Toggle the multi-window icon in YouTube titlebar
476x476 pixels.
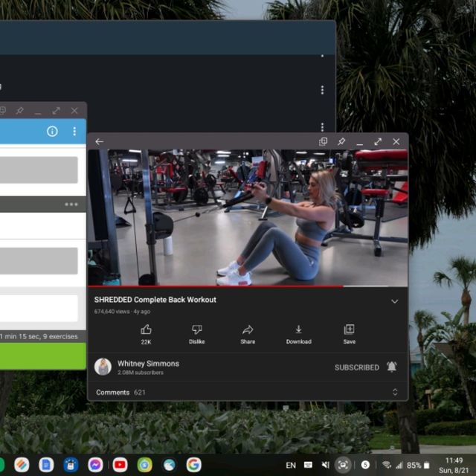(x=324, y=142)
